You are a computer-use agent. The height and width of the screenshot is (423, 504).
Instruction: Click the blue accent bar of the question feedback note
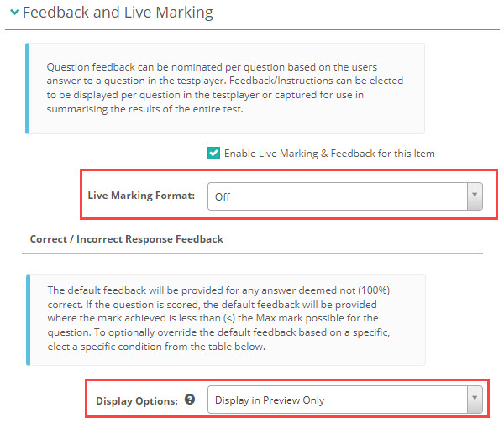click(x=29, y=88)
